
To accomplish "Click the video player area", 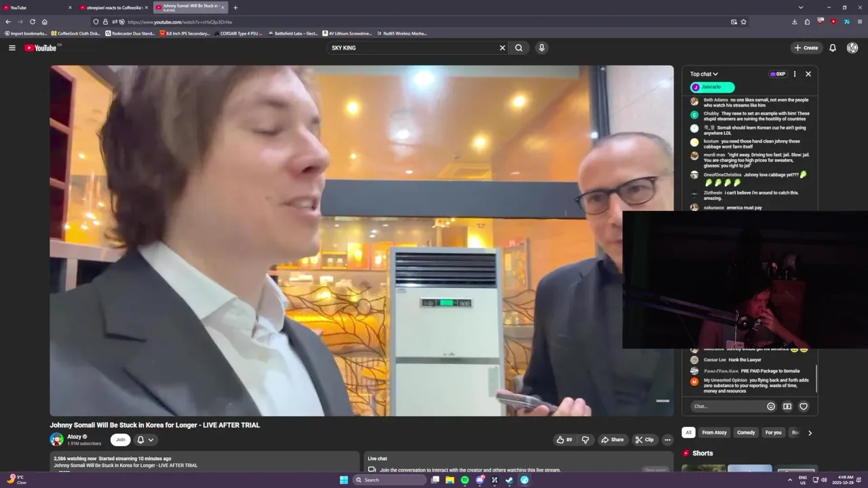I will [x=361, y=241].
